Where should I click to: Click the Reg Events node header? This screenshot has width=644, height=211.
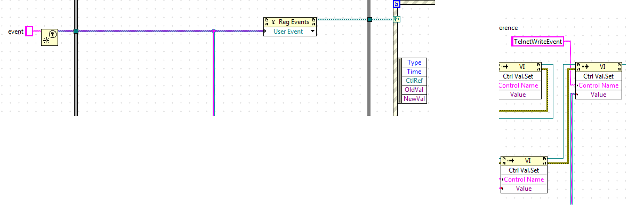(x=290, y=22)
